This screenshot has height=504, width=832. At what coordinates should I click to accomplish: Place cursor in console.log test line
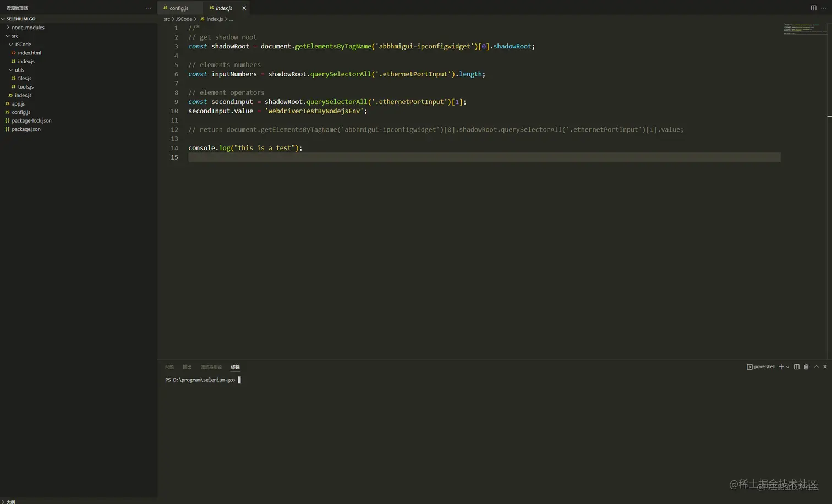(x=245, y=148)
